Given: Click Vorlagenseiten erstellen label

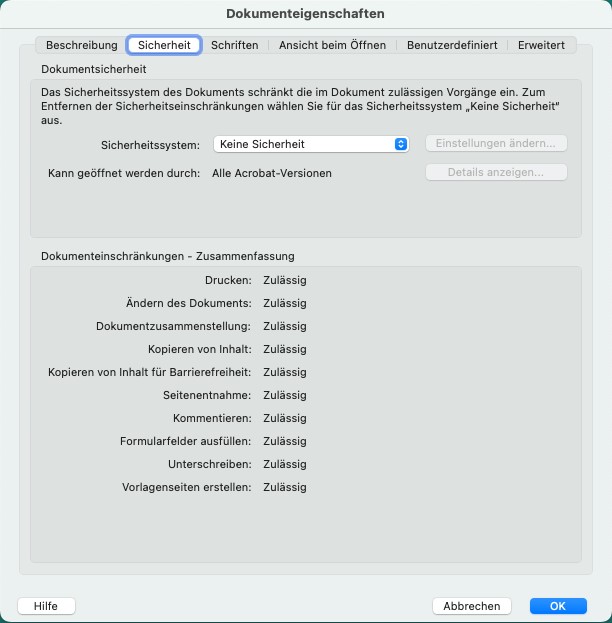Looking at the screenshot, I should pos(186,488).
